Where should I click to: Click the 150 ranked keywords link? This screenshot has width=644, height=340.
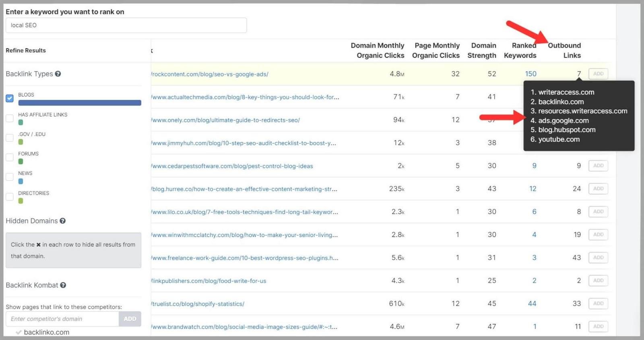tap(530, 74)
